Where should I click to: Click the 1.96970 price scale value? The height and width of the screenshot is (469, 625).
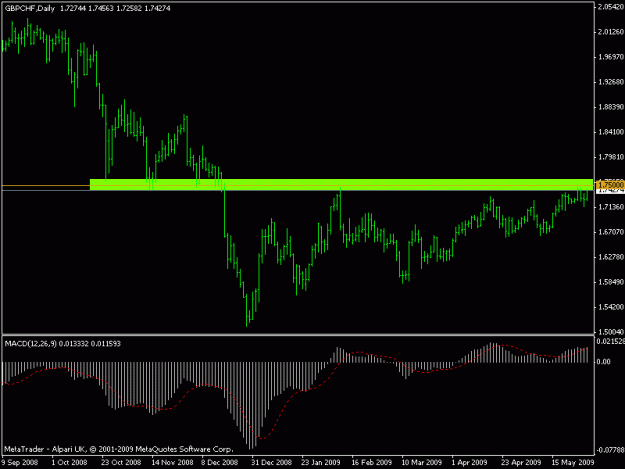pos(611,57)
